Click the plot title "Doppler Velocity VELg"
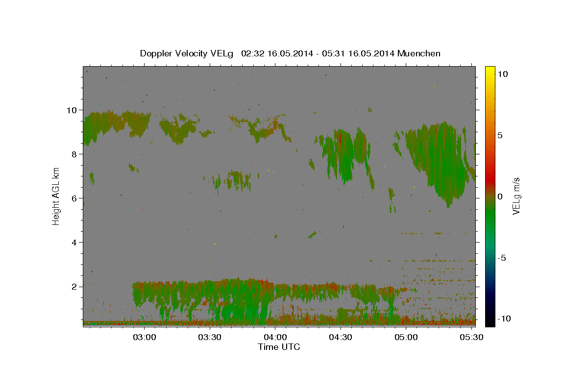The image size is (588, 392). point(187,53)
